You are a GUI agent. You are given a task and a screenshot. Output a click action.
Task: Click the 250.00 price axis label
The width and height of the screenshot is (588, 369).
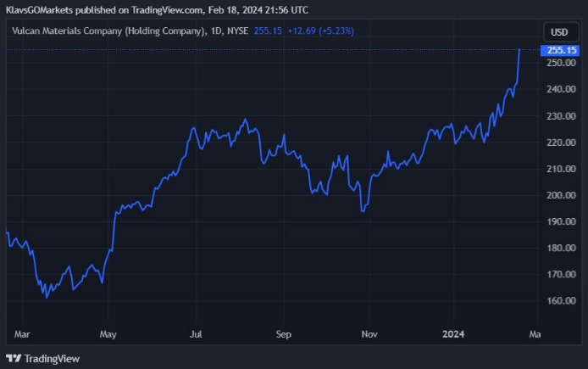pyautogui.click(x=561, y=63)
